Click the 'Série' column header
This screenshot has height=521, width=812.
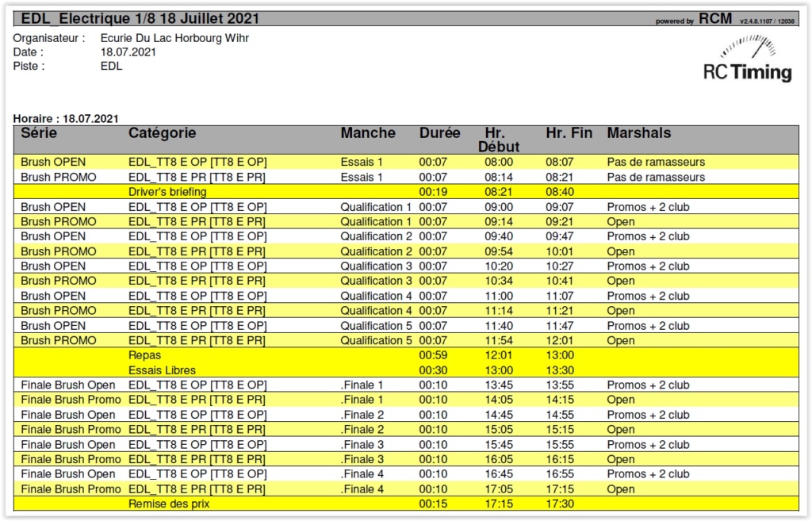(x=39, y=133)
